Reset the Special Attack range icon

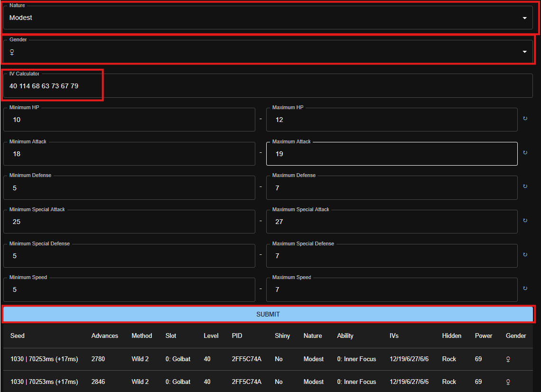click(x=525, y=221)
